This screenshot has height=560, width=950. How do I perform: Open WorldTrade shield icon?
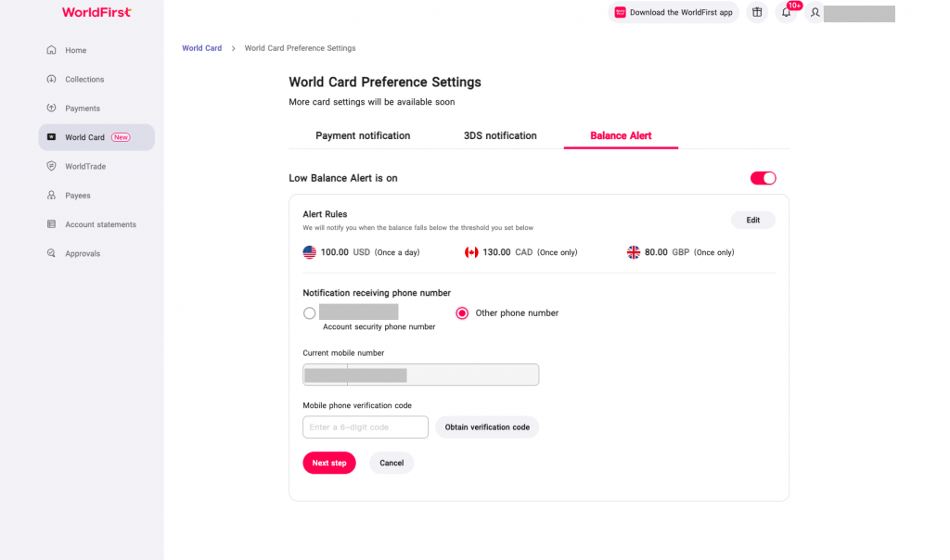coord(52,167)
